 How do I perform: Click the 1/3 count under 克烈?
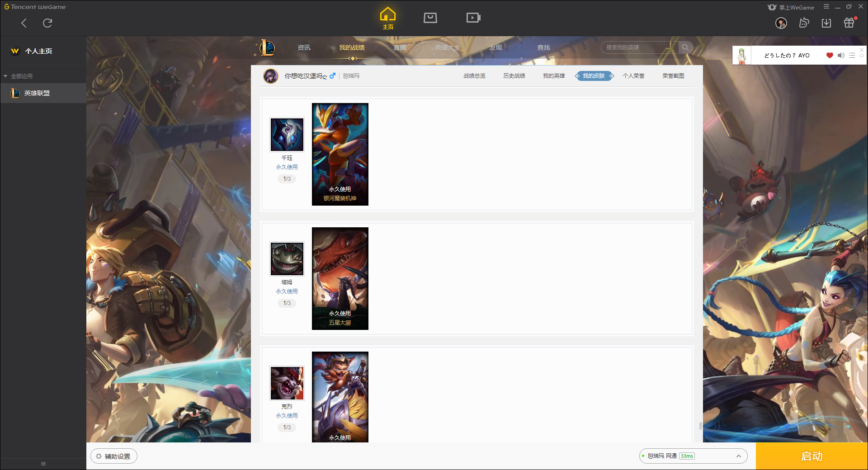coord(287,428)
